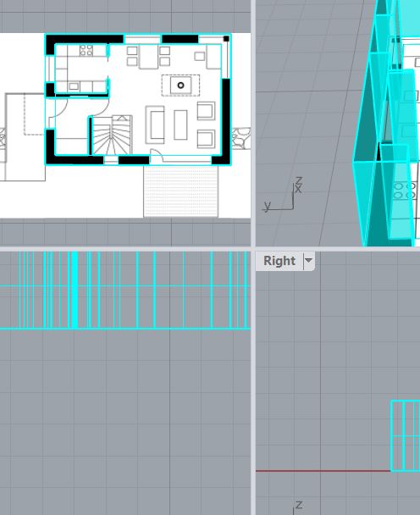This screenshot has width=420, height=515.
Task: Select the dining table in the plan
Action: (x=148, y=57)
